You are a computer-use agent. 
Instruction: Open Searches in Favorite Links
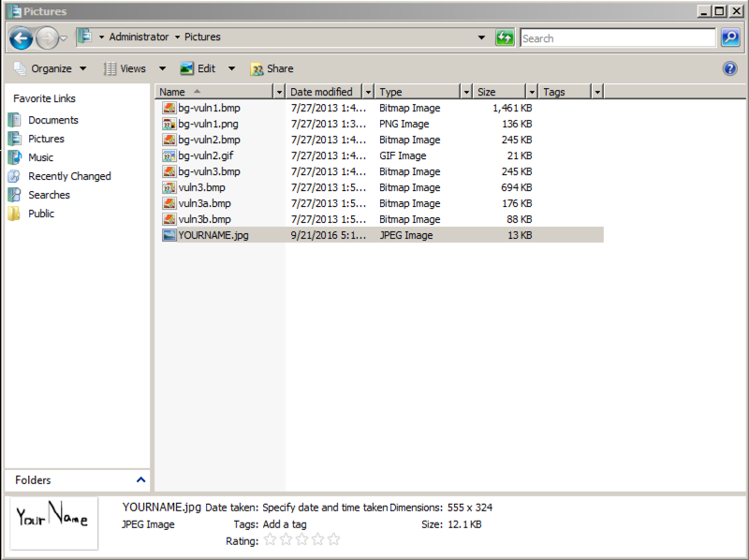pos(49,195)
